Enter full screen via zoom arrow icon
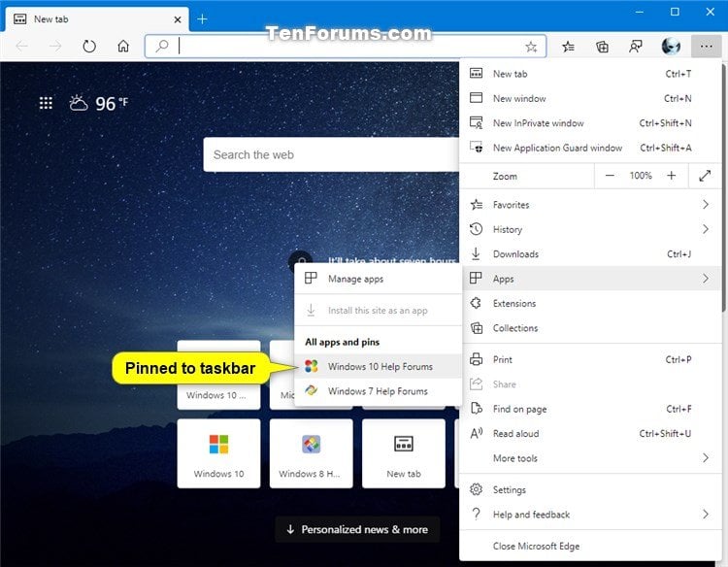 705,176
